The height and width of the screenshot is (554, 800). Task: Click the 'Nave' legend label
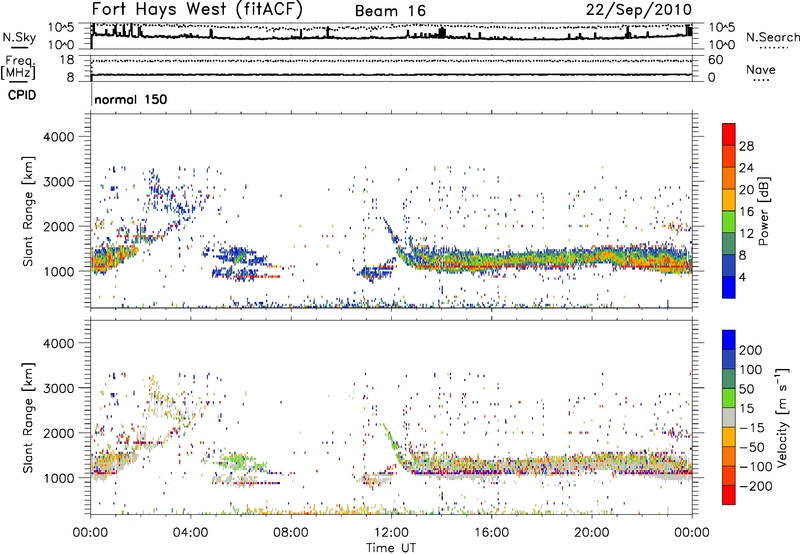tap(761, 70)
